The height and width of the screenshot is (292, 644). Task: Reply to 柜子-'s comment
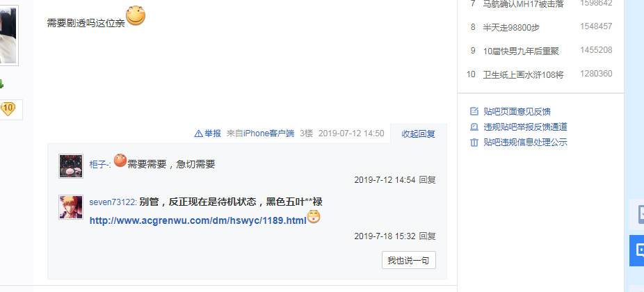427,180
